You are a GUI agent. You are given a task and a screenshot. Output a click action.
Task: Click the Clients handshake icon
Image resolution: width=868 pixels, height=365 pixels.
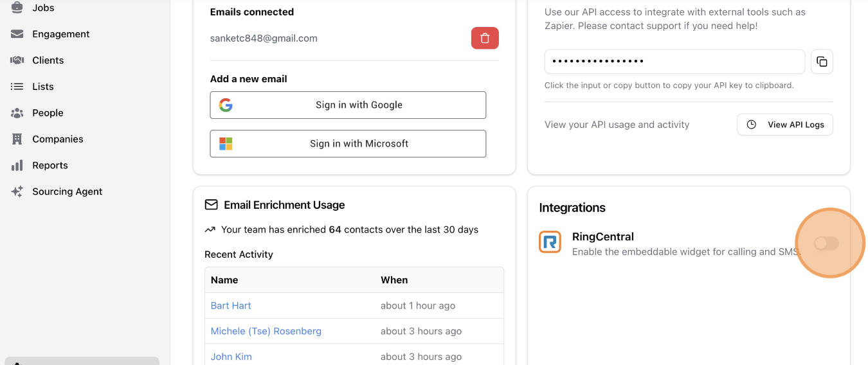click(17, 60)
